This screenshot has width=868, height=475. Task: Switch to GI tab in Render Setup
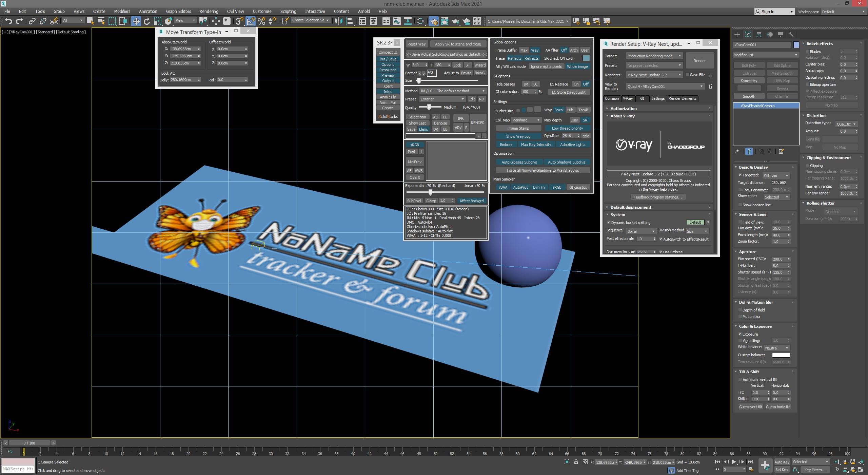pyautogui.click(x=642, y=98)
